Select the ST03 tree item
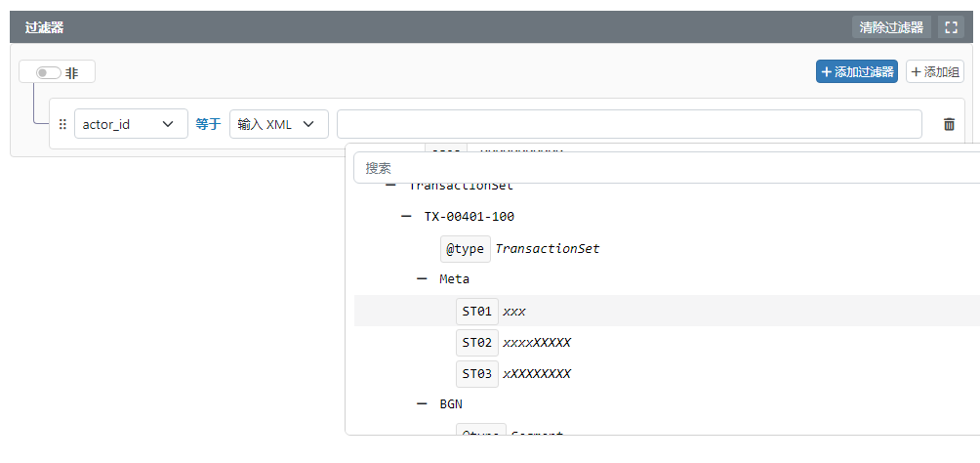The image size is (980, 463). click(477, 373)
